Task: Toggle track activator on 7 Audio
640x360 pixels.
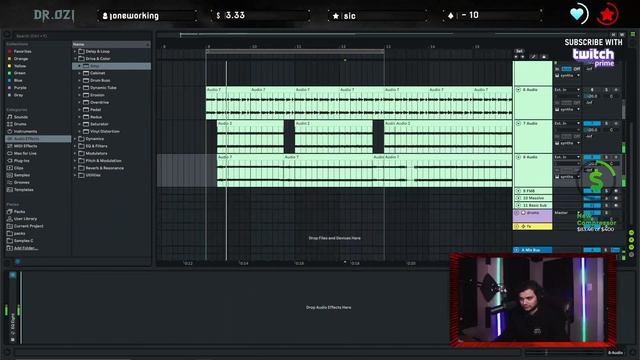Action: pyautogui.click(x=592, y=123)
